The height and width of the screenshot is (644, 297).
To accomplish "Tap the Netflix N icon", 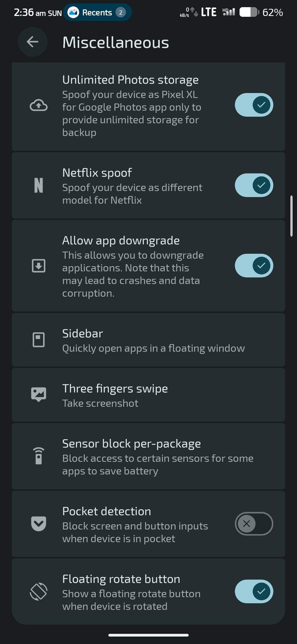I will pyautogui.click(x=38, y=185).
